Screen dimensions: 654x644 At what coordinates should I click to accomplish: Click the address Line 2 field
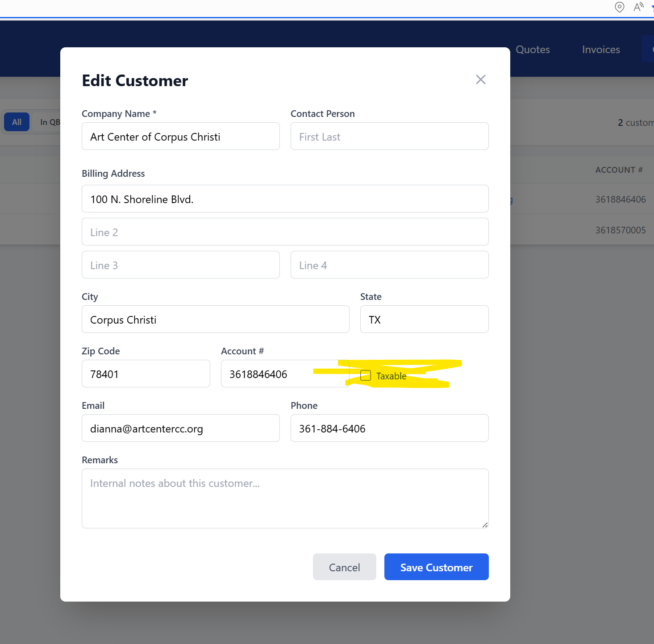coord(285,232)
